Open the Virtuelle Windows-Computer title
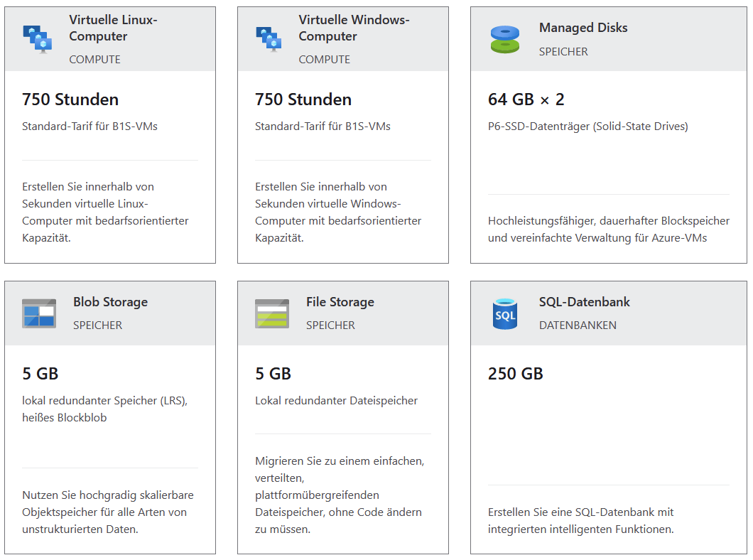753x560 pixels. (354, 28)
